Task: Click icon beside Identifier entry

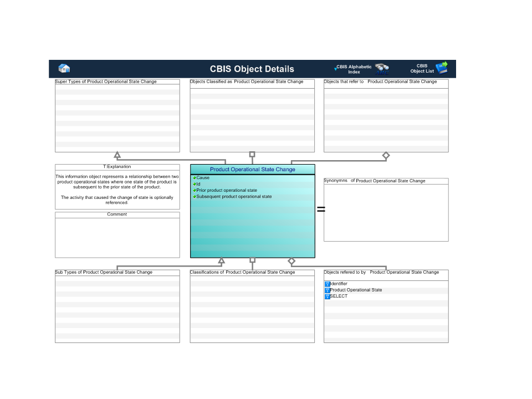Action: 328,284
